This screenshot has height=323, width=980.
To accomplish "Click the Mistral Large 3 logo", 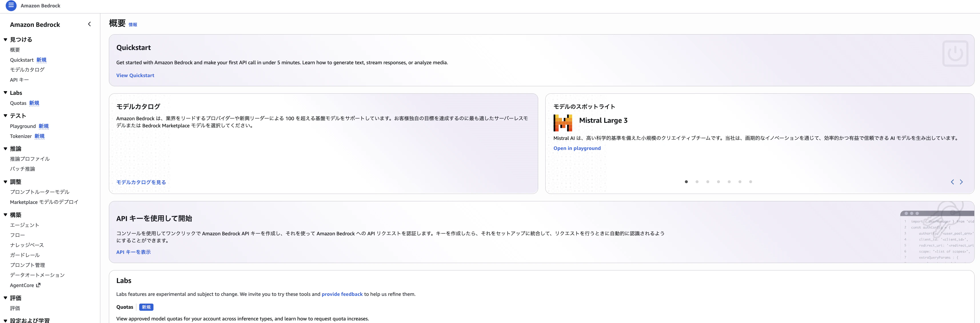I will pos(563,123).
